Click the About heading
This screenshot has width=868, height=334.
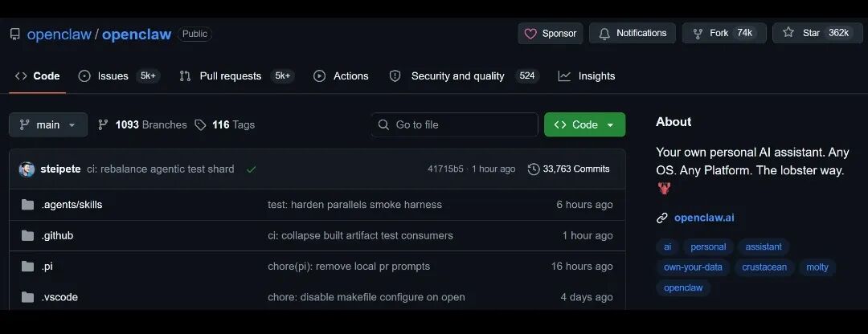pos(674,122)
